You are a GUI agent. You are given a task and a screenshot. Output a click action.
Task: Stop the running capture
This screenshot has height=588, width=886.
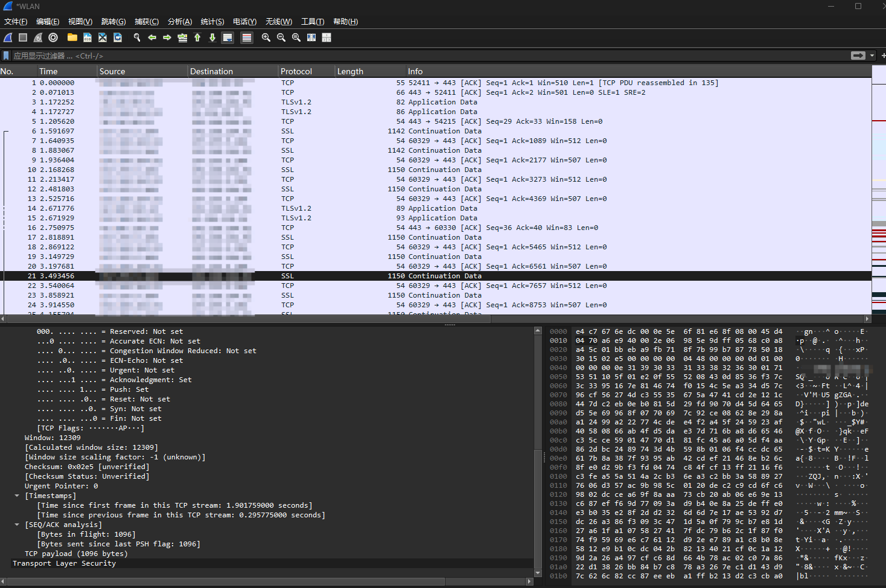pyautogui.click(x=23, y=37)
